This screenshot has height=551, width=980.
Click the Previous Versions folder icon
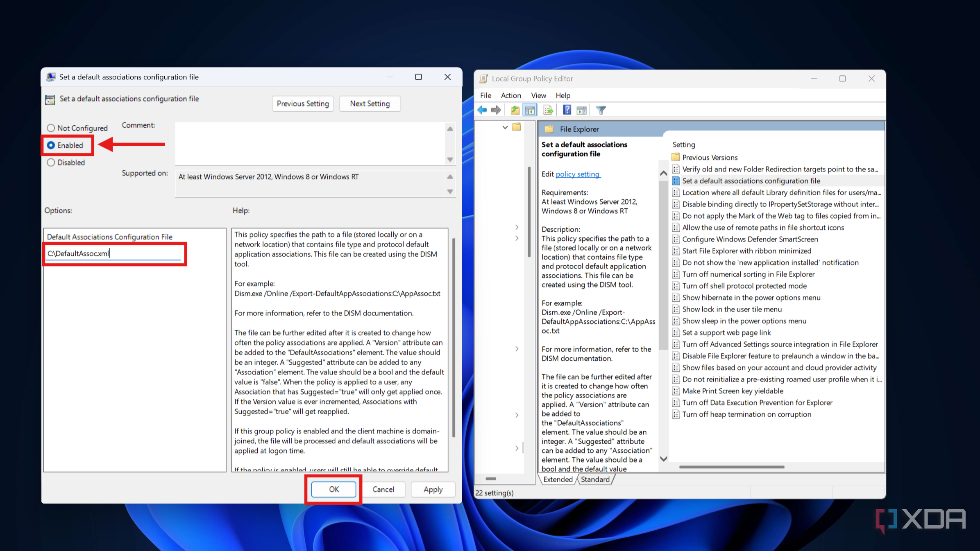676,157
